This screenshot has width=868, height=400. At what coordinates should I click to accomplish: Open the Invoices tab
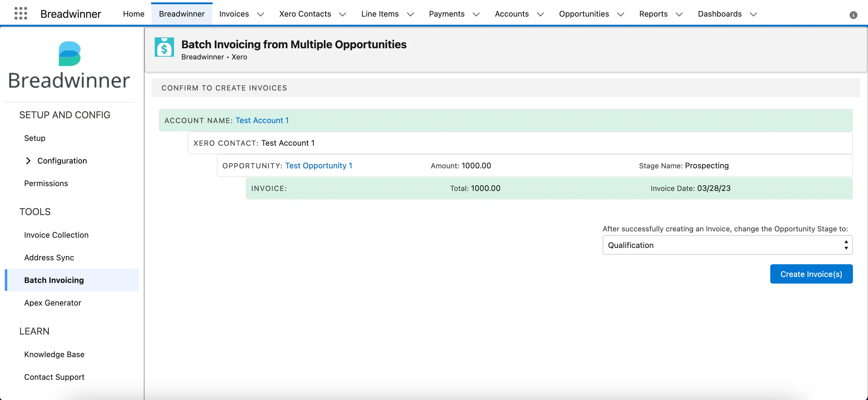tap(234, 14)
